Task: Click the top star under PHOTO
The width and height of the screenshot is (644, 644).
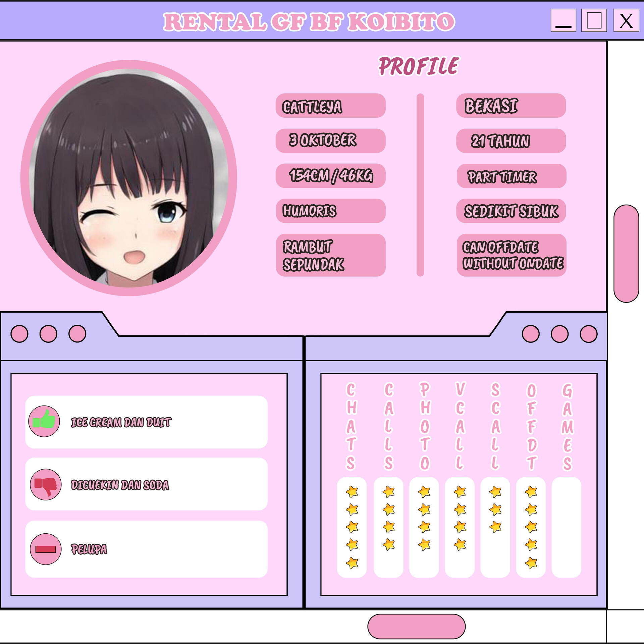Action: [x=424, y=492]
